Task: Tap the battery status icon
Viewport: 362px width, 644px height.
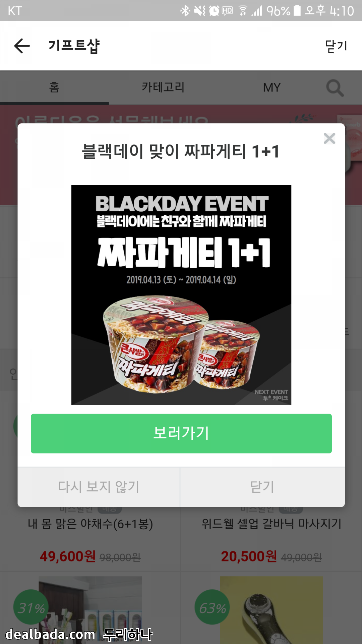Action: (x=297, y=10)
